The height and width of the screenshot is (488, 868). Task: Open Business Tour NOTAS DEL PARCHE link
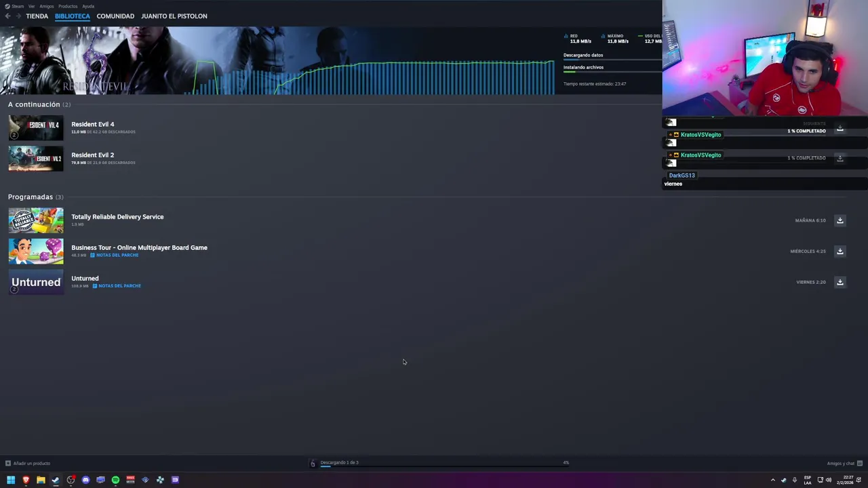coord(115,256)
